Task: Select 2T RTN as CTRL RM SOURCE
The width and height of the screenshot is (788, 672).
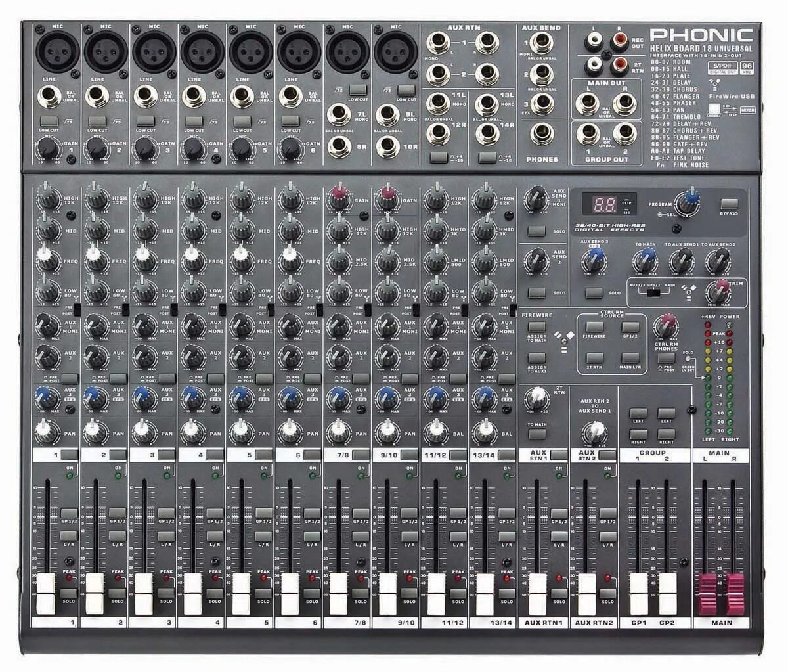Action: 594,358
